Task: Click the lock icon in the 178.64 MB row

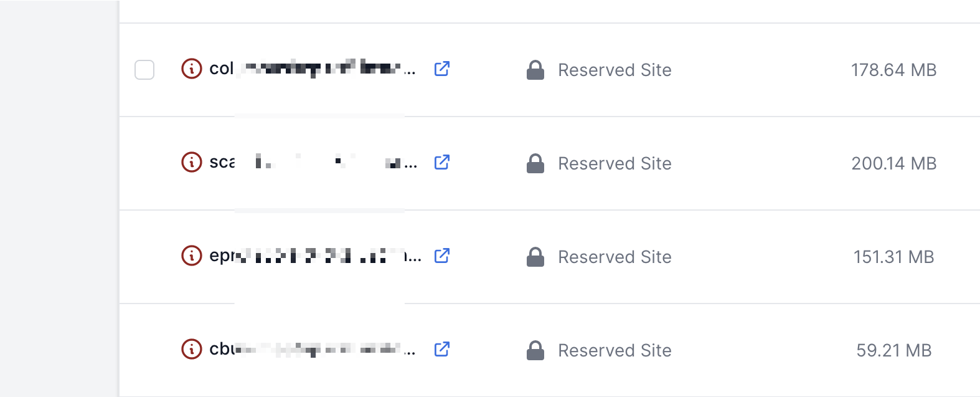Action: [x=535, y=70]
